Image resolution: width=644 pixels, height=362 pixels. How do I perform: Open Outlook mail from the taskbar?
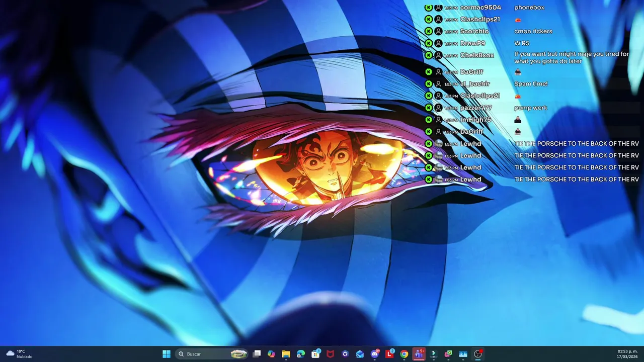[x=360, y=354]
